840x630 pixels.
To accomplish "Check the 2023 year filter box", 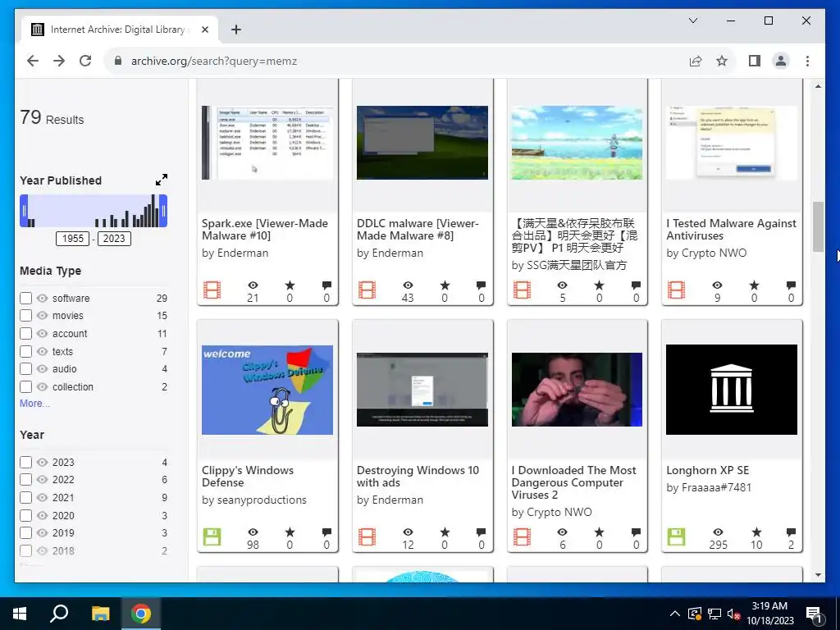I will coord(25,462).
